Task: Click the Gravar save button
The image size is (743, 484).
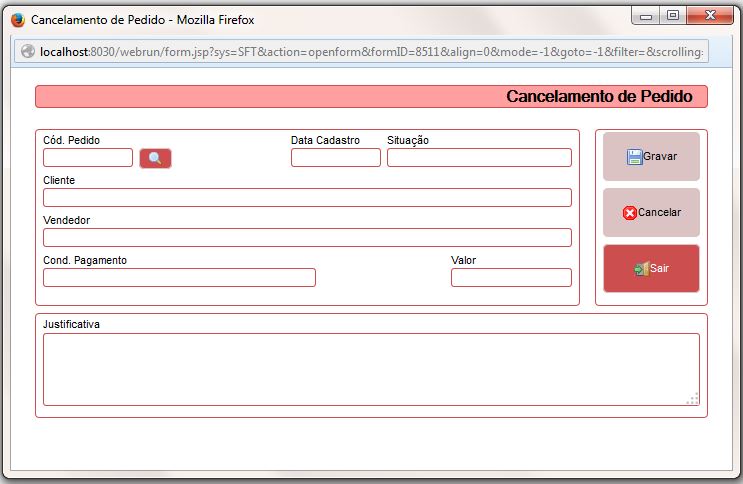Action: [651, 156]
